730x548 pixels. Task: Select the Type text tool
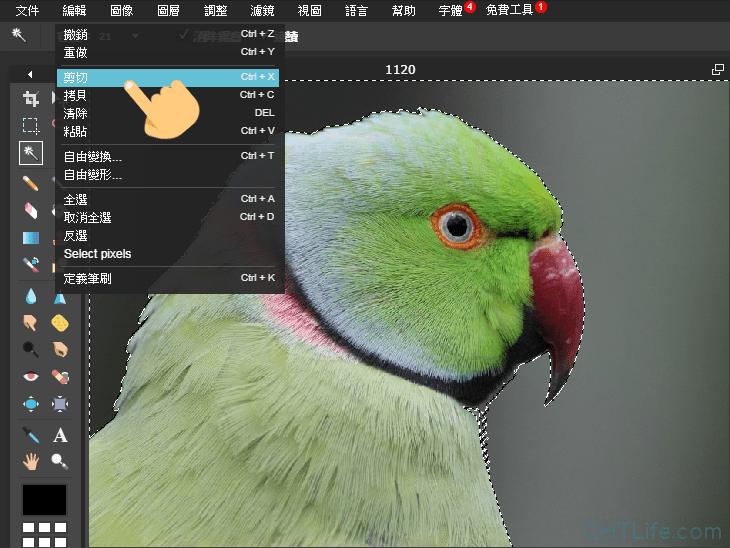click(60, 435)
